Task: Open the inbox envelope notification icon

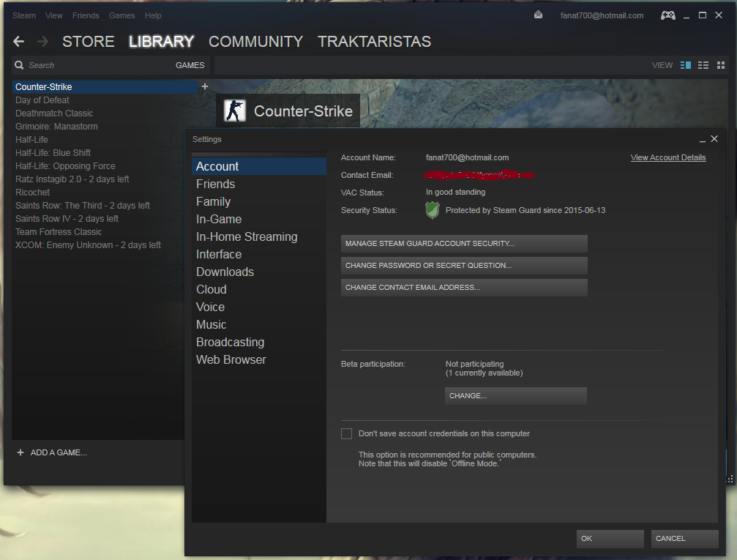Action: 538,15
